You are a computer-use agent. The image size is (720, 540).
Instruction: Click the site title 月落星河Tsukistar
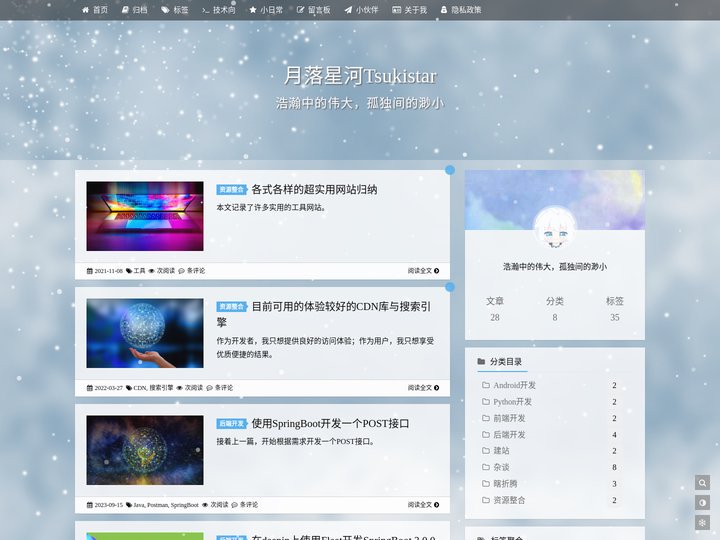click(x=360, y=76)
